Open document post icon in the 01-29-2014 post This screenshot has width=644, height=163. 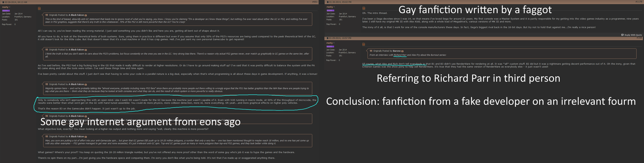pos(364,44)
